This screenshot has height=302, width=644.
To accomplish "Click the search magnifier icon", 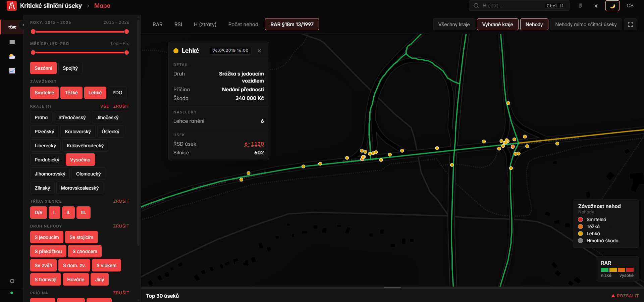I will pos(476,6).
